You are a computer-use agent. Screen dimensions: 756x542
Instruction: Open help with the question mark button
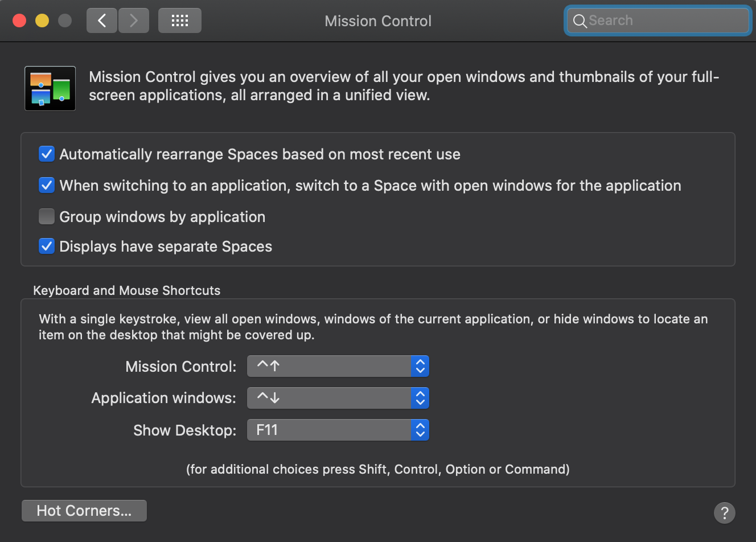[x=724, y=512]
